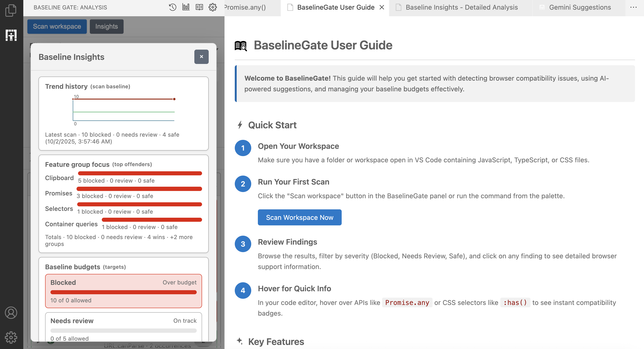Click the editor more actions ellipsis
This screenshot has width=644, height=349.
click(633, 7)
